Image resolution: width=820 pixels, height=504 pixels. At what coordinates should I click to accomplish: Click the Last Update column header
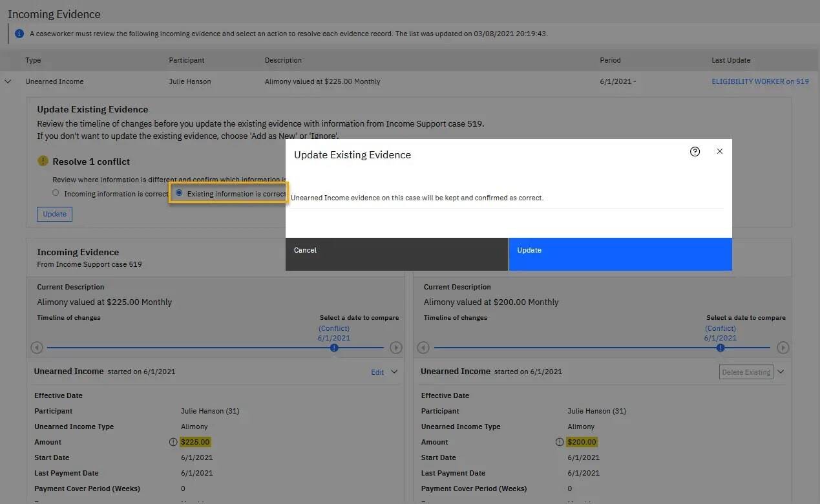[731, 60]
